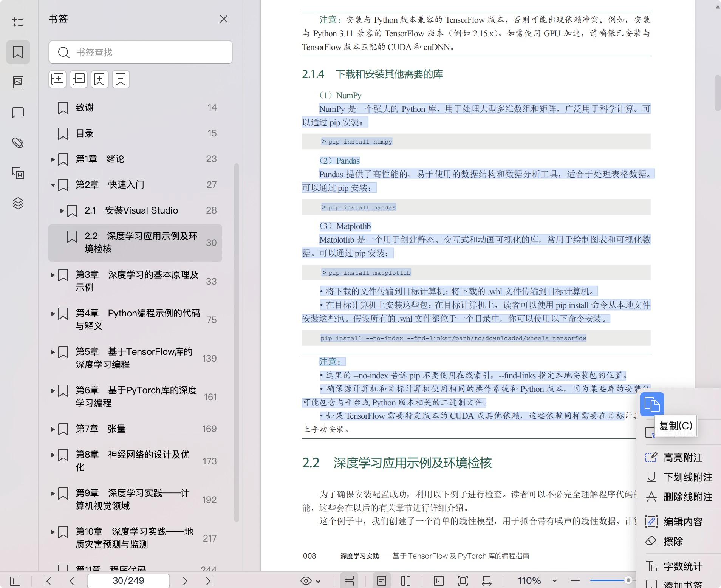Toggle continuous scrolling icon in status bar
Viewport: 721px width, 588px height.
click(349, 581)
